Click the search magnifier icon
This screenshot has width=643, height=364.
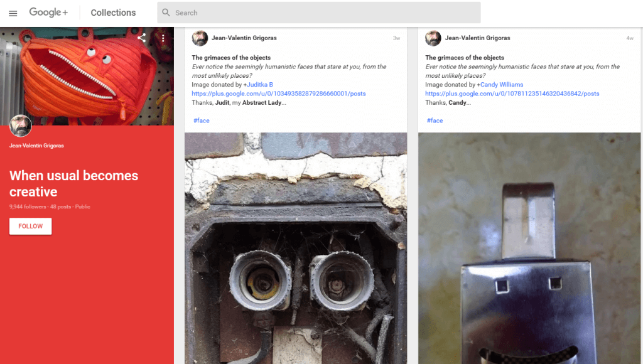166,13
